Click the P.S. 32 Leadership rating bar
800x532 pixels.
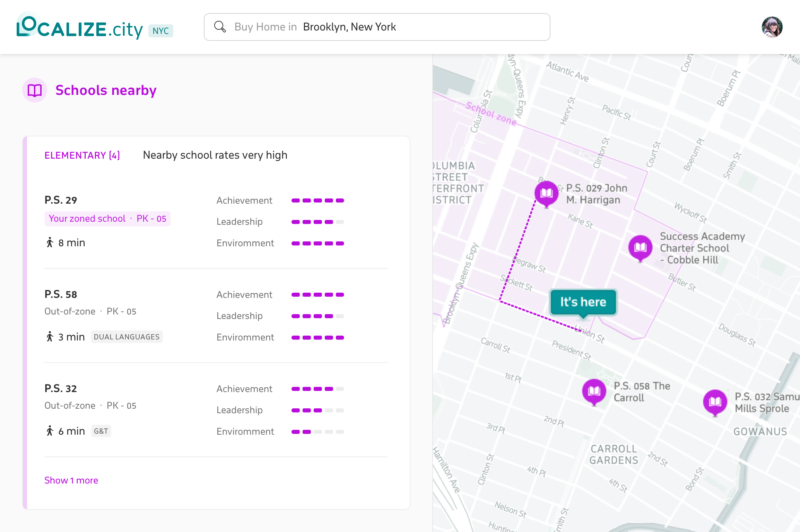click(x=318, y=410)
